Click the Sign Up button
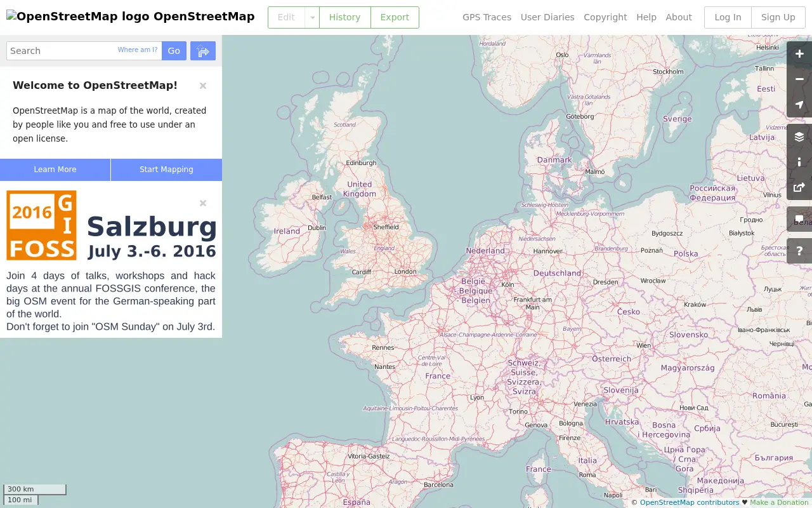 [778, 17]
